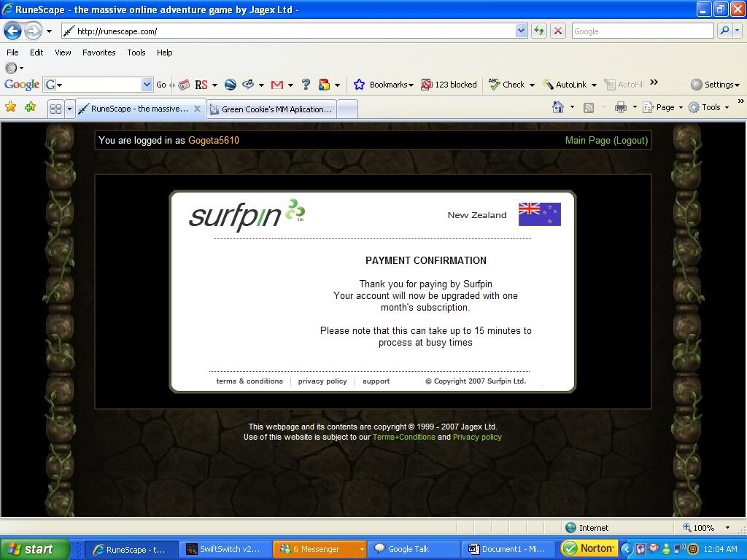
Task: Select the RuneScape - the massive tab
Action: pos(139,109)
